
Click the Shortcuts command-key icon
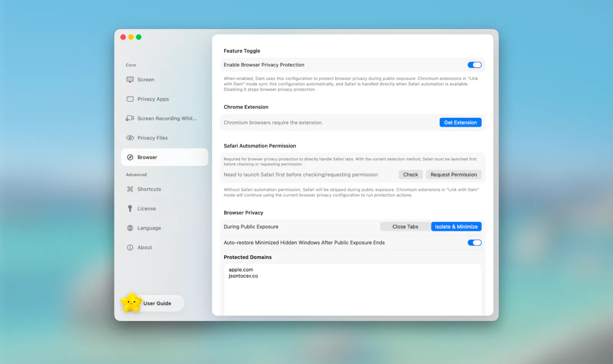coord(130,189)
